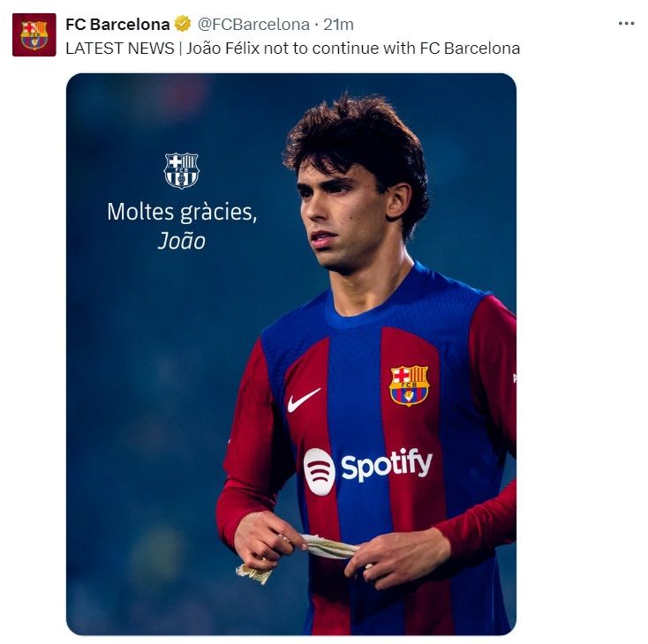Open the FC Barcelona profile avatar
648x644 pixels.
34,35
